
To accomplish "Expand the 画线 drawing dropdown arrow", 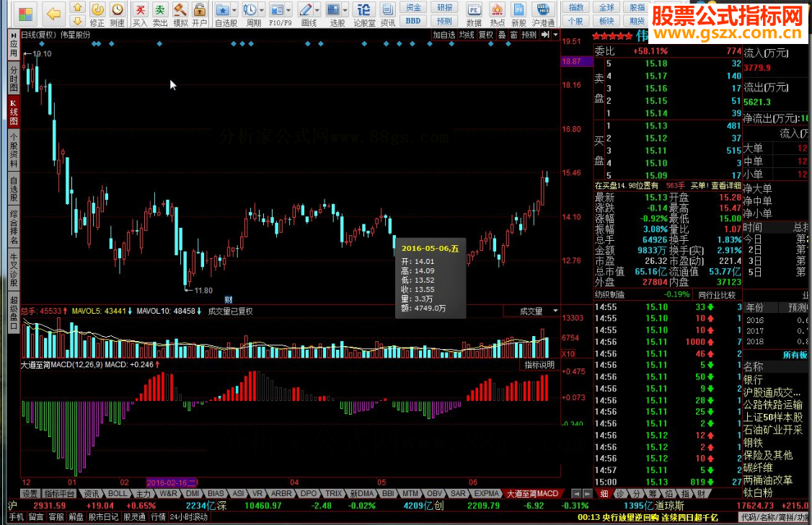I will point(317,10).
